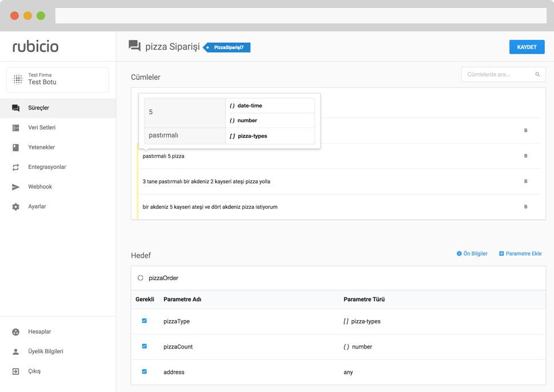Open Üyelik Bilgileri page
The height and width of the screenshot is (392, 554).
pyautogui.click(x=58, y=351)
